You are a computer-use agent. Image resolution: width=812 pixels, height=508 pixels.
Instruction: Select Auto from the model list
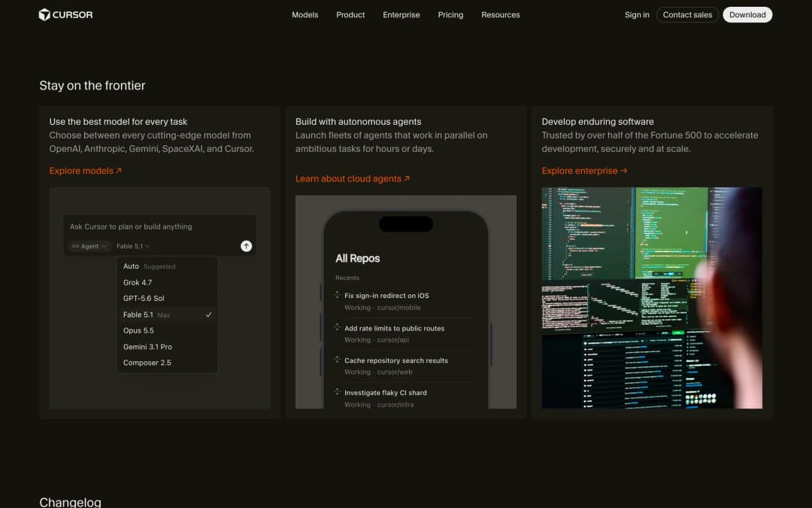[x=167, y=266]
